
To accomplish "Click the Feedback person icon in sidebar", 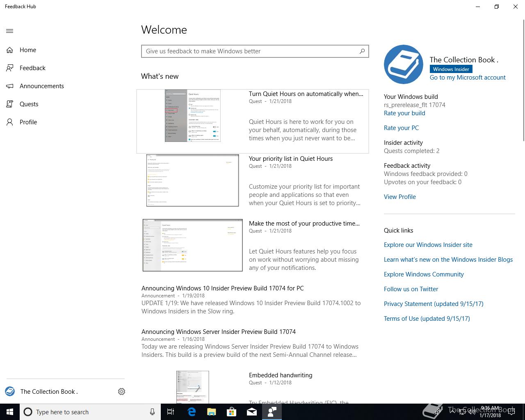I will point(10,68).
